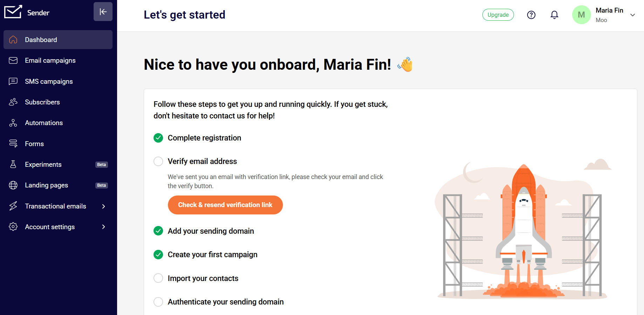644x315 pixels.
Task: Click the green M profile avatar
Action: pyautogui.click(x=581, y=15)
